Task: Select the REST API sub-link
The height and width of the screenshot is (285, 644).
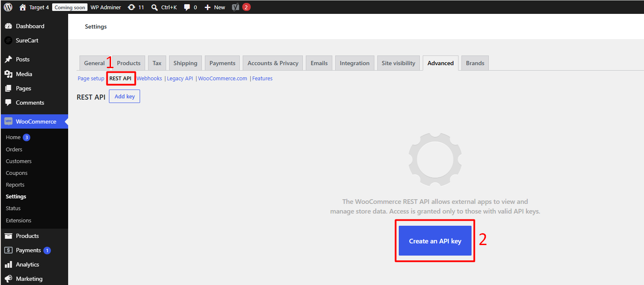Action: pyautogui.click(x=120, y=79)
